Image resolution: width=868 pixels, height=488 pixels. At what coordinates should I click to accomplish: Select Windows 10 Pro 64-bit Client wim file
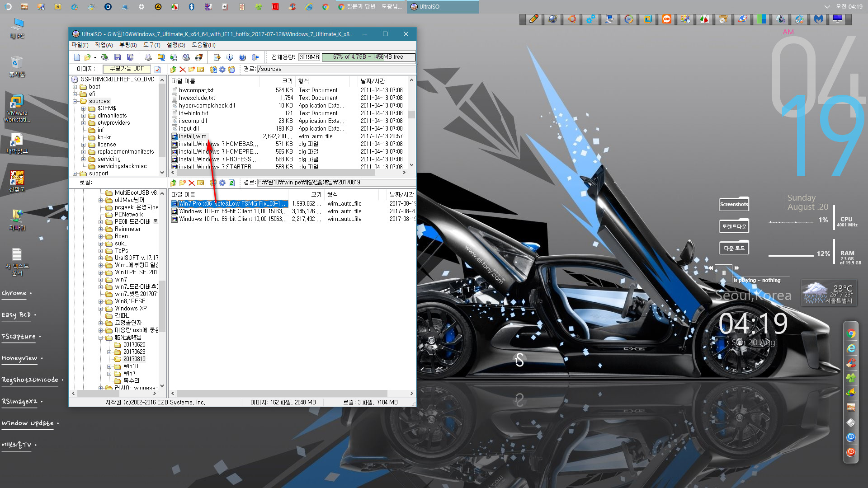pyautogui.click(x=232, y=211)
